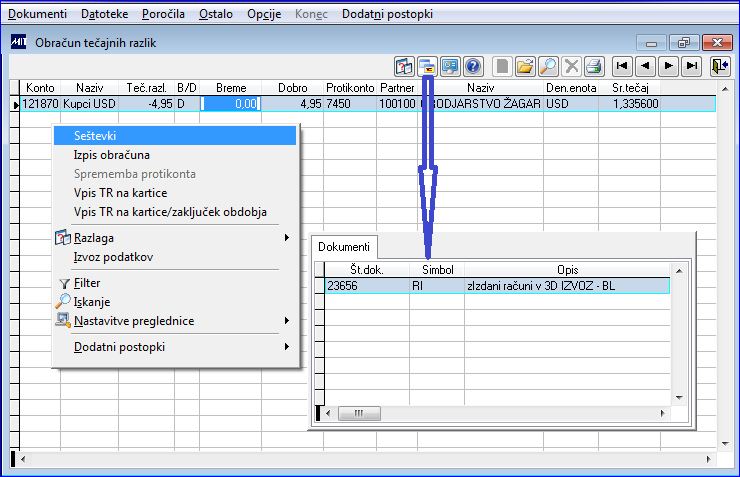
Task: Click the blue question mark help icon
Action: point(473,67)
